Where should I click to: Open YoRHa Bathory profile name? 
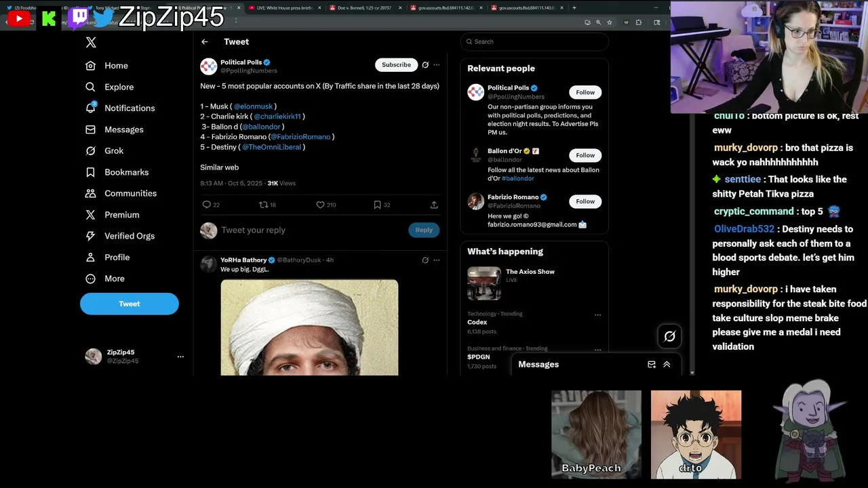pos(243,260)
